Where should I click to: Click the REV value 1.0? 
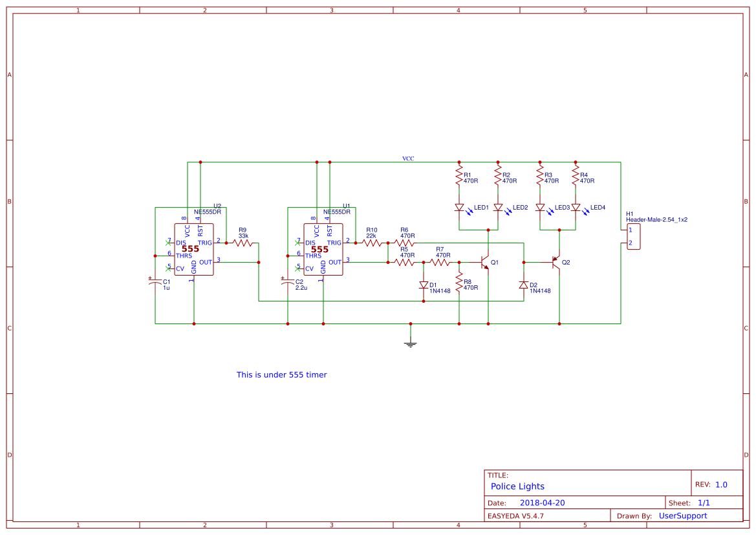tap(721, 485)
